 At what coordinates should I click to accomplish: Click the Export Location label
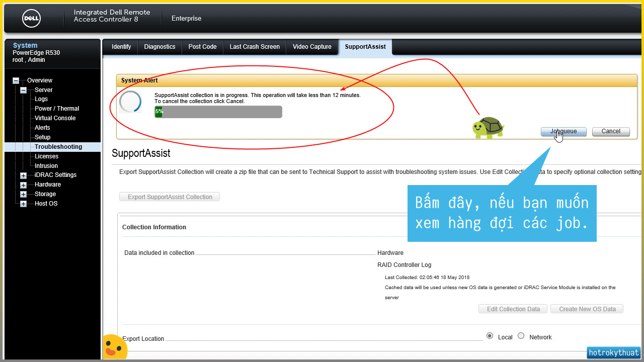(143, 339)
